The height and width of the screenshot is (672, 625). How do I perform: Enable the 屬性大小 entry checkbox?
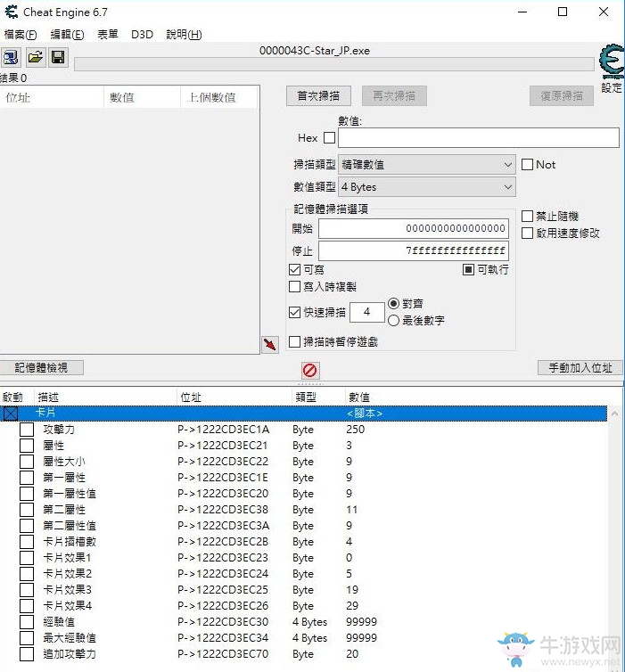click(27, 462)
